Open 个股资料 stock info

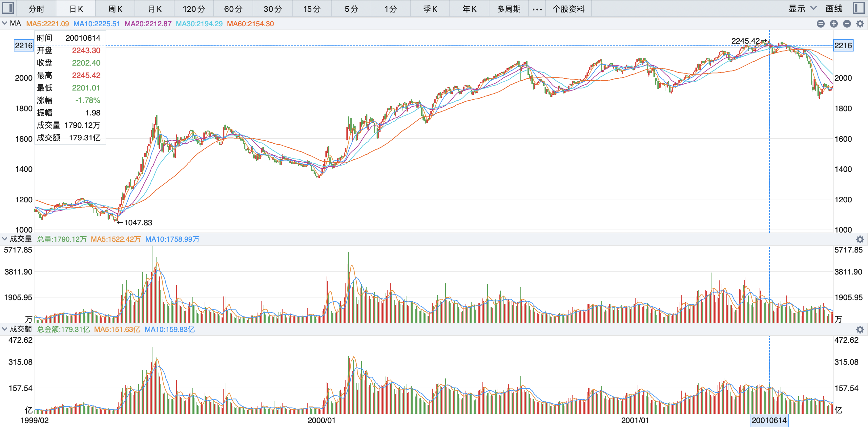coord(568,9)
